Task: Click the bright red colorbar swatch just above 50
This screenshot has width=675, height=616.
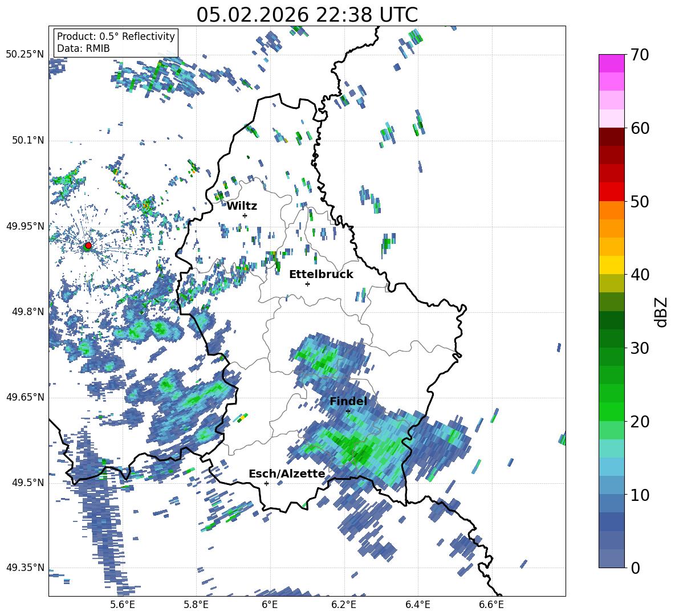Action: (x=611, y=192)
